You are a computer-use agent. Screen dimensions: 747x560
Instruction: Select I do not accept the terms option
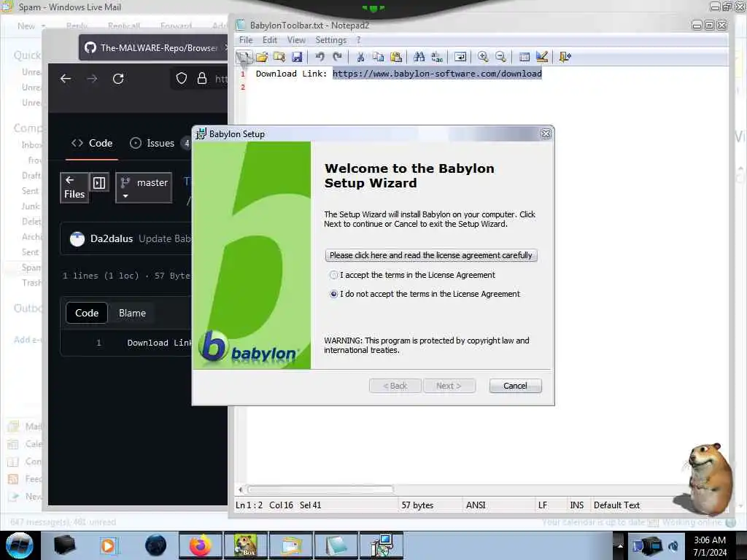[333, 295]
